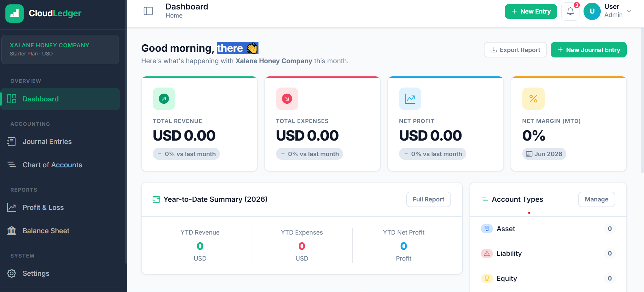Click the YTD Expenses value
The height and width of the screenshot is (292, 644).
click(302, 246)
